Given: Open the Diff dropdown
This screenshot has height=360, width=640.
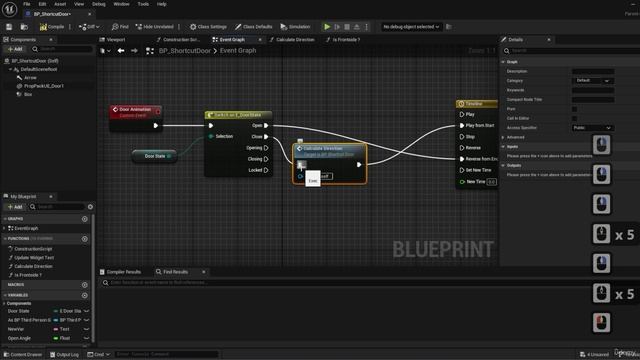Looking at the screenshot, I should click(x=89, y=27).
